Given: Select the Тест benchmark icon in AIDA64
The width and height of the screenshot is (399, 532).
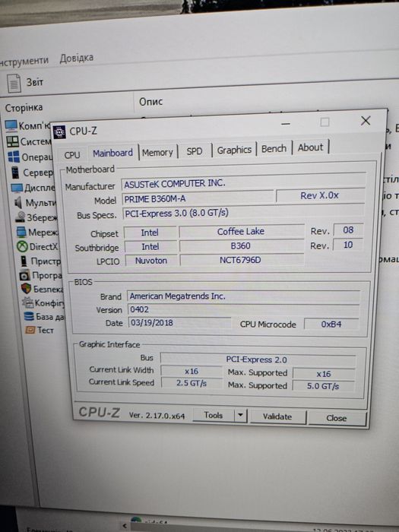Looking at the screenshot, I should [30, 330].
